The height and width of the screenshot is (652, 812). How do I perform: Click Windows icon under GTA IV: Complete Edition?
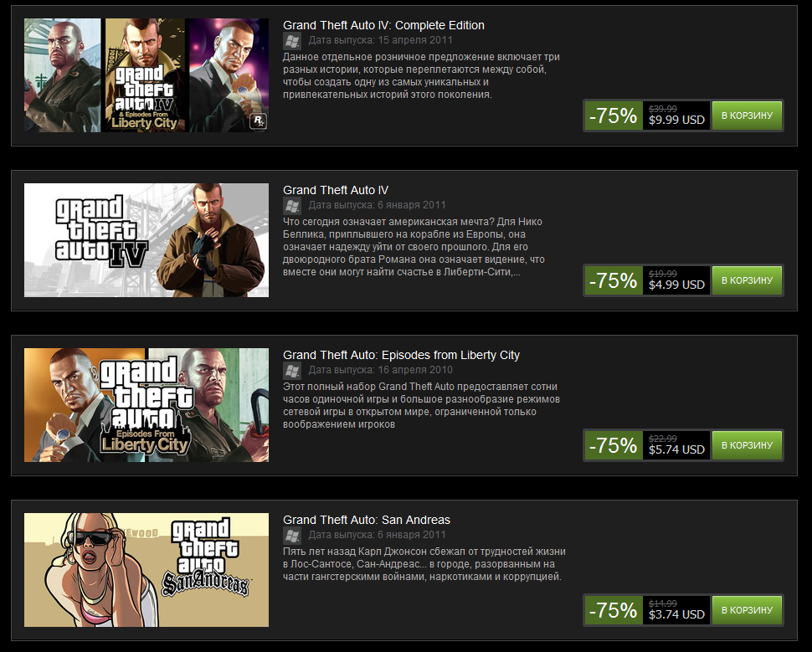(292, 41)
